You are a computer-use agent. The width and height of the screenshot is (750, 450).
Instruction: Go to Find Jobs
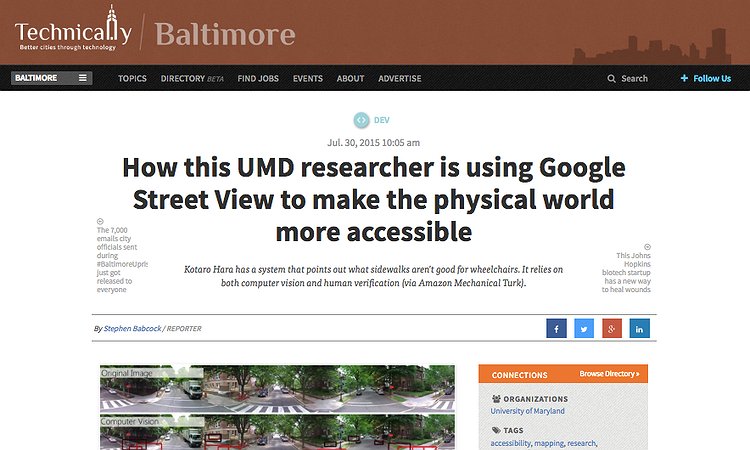258,78
